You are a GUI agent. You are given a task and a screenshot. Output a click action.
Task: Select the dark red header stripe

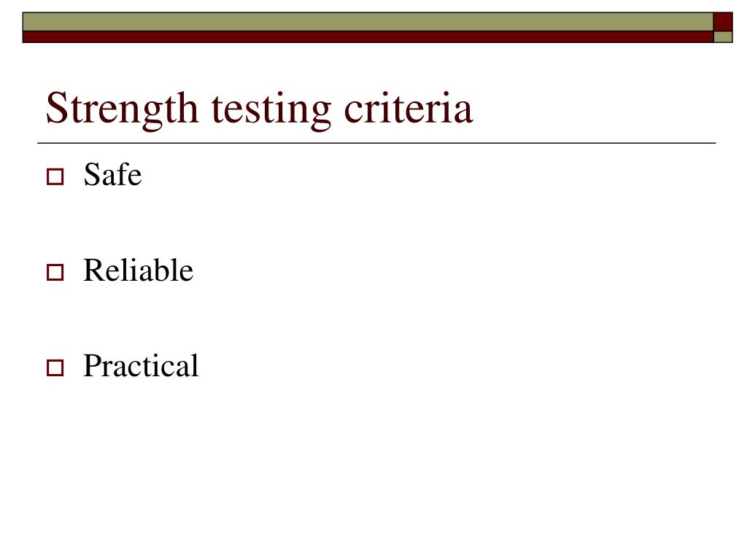click(x=368, y=37)
